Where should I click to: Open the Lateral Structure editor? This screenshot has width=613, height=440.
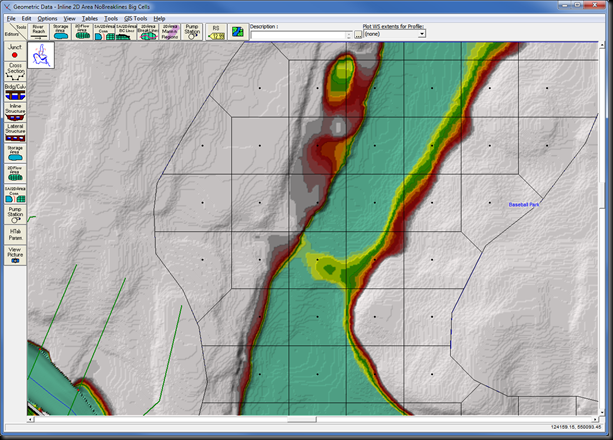14,130
